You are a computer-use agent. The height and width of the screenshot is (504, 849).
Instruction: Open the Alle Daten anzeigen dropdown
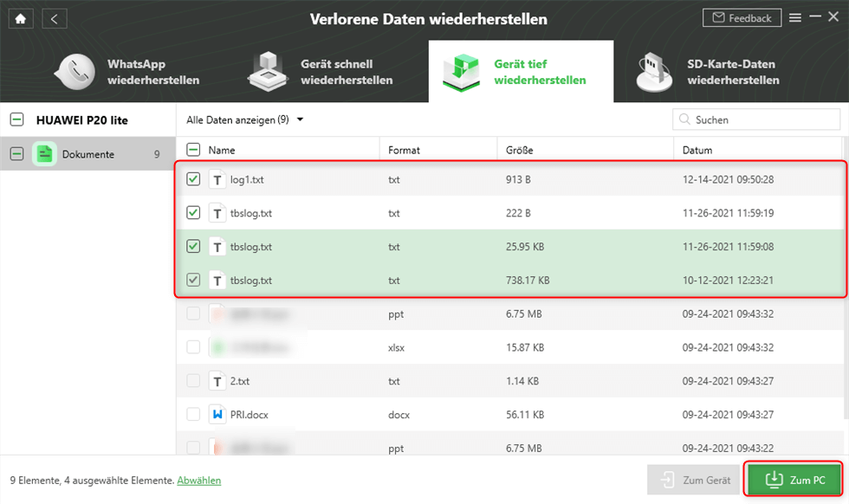[x=244, y=120]
